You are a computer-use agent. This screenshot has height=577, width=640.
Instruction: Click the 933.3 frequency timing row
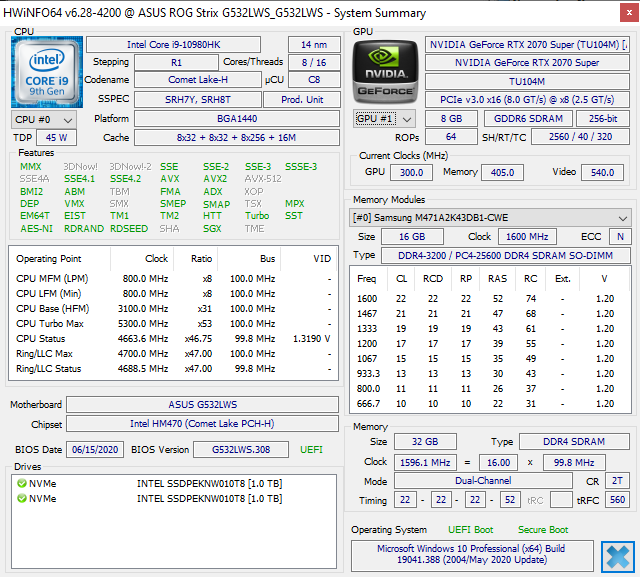(x=489, y=373)
